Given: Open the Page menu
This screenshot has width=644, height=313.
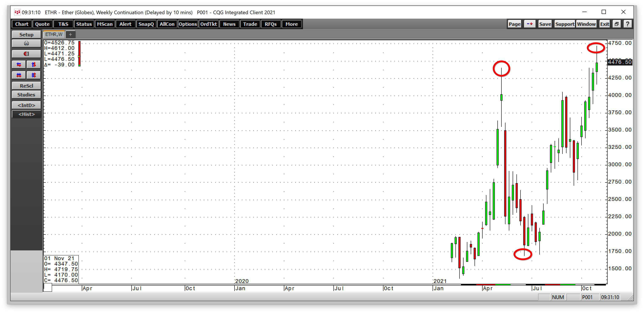Looking at the screenshot, I should click(x=515, y=24).
